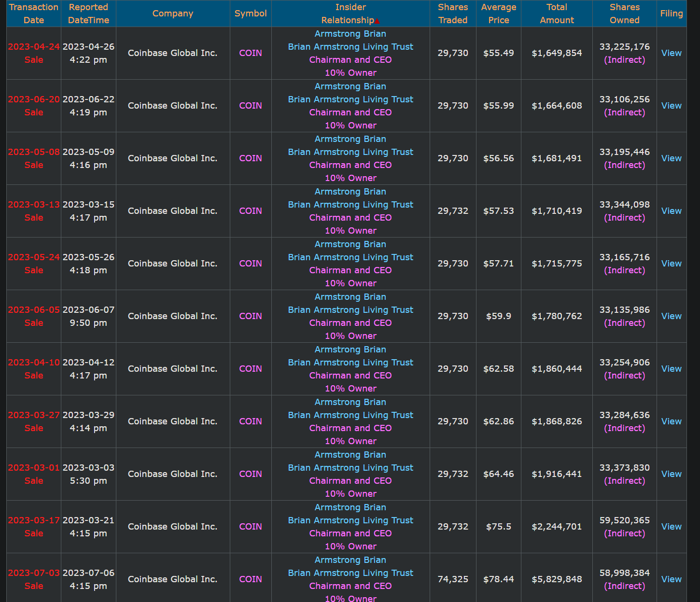Viewport: 700px width, 602px height.
Task: Open View filing for the 2023-03-17 sale
Action: click(671, 527)
